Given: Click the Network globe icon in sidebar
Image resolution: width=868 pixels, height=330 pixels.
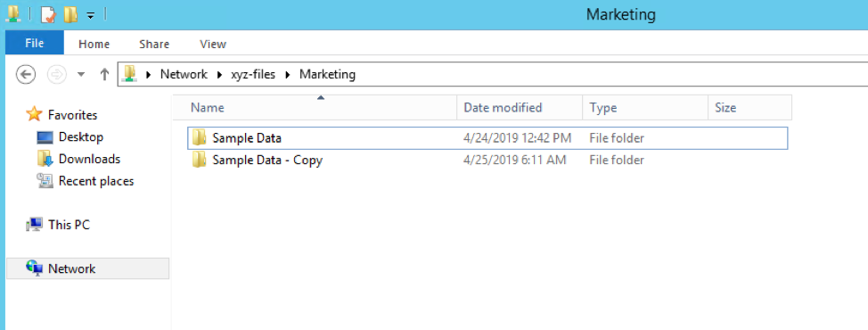Looking at the screenshot, I should [x=35, y=268].
